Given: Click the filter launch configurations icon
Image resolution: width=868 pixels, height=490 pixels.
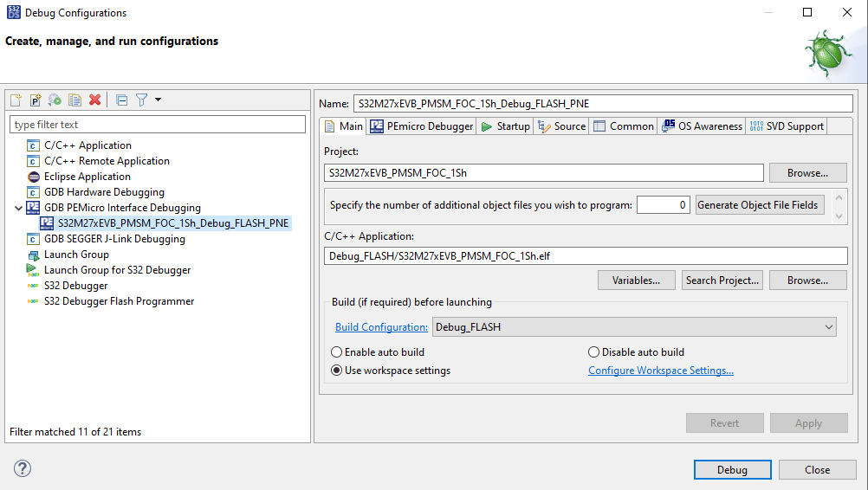Looking at the screenshot, I should pyautogui.click(x=142, y=100).
